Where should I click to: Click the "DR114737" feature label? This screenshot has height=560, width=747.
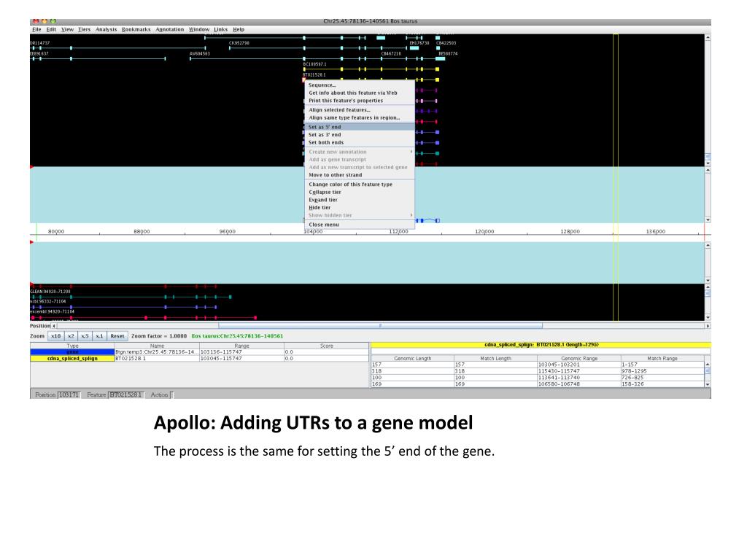point(40,43)
